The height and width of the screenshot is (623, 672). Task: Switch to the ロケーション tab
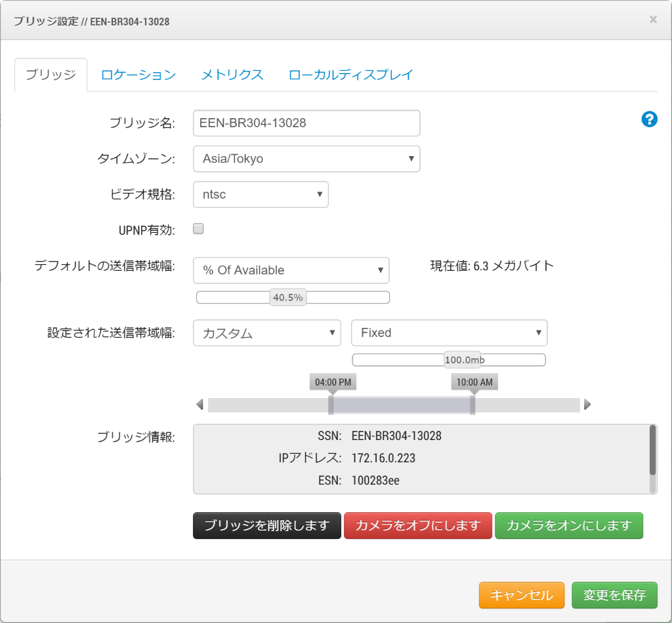click(x=138, y=75)
